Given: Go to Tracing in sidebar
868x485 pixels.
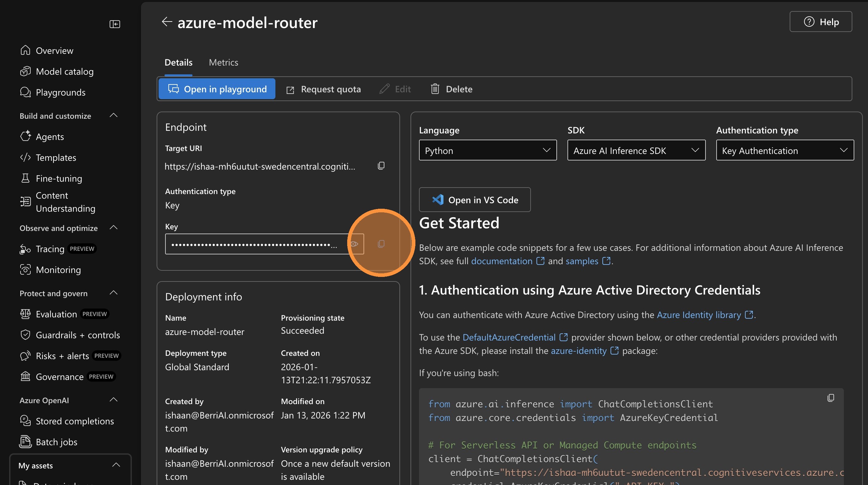Looking at the screenshot, I should click(x=50, y=249).
